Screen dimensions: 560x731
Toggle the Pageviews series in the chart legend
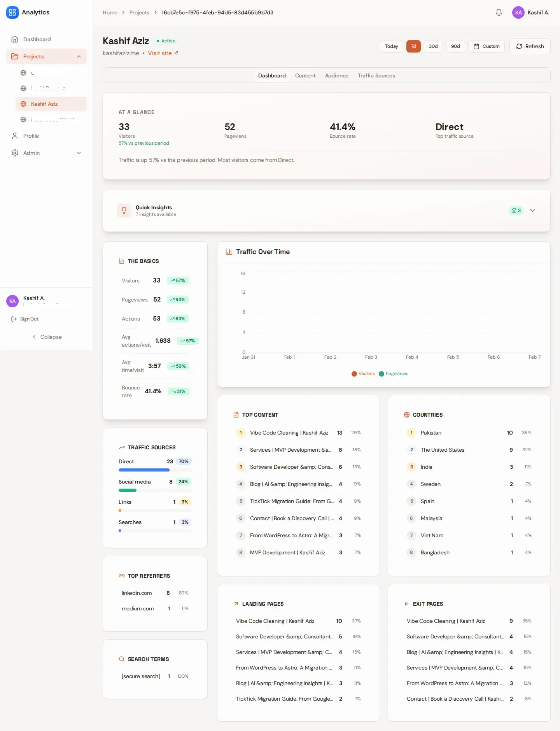pos(394,373)
